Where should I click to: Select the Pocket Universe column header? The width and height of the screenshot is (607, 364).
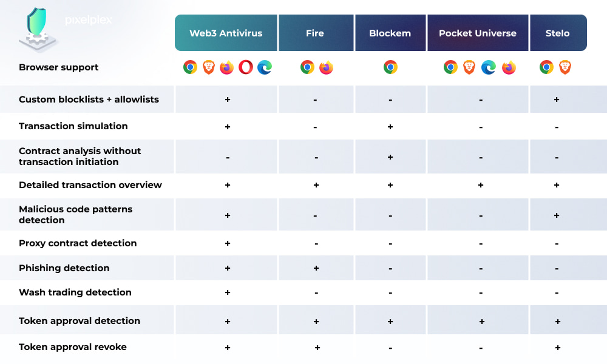tap(478, 33)
